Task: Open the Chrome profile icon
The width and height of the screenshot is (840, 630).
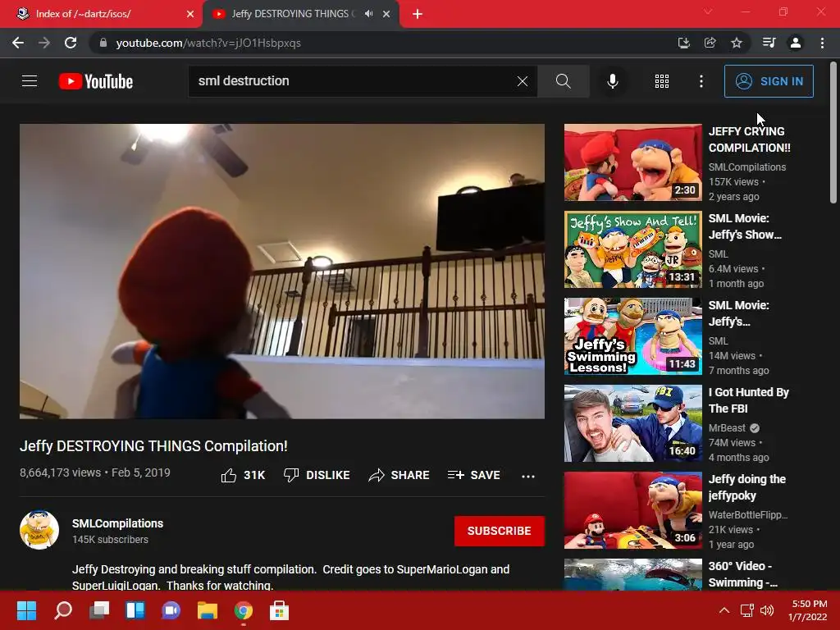Action: click(796, 43)
